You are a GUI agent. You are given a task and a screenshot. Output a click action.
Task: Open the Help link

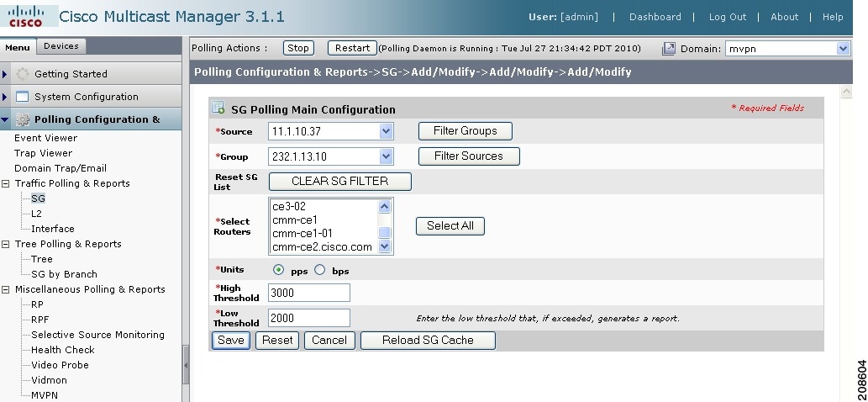pyautogui.click(x=833, y=17)
